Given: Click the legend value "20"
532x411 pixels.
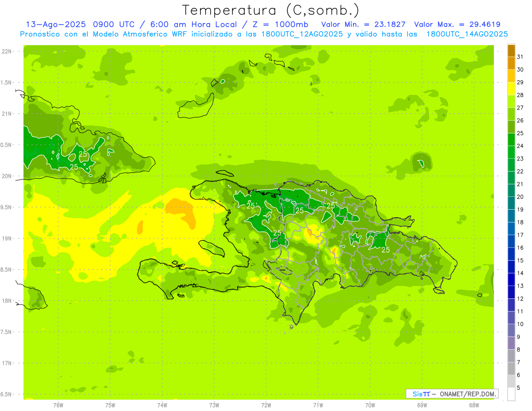Looking at the screenshot, I should (520, 197).
